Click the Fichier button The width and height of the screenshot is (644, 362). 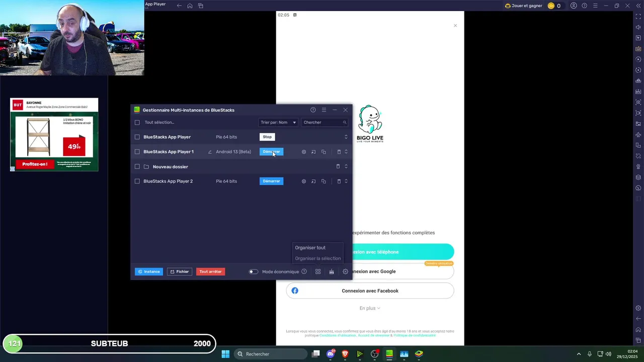click(x=180, y=271)
